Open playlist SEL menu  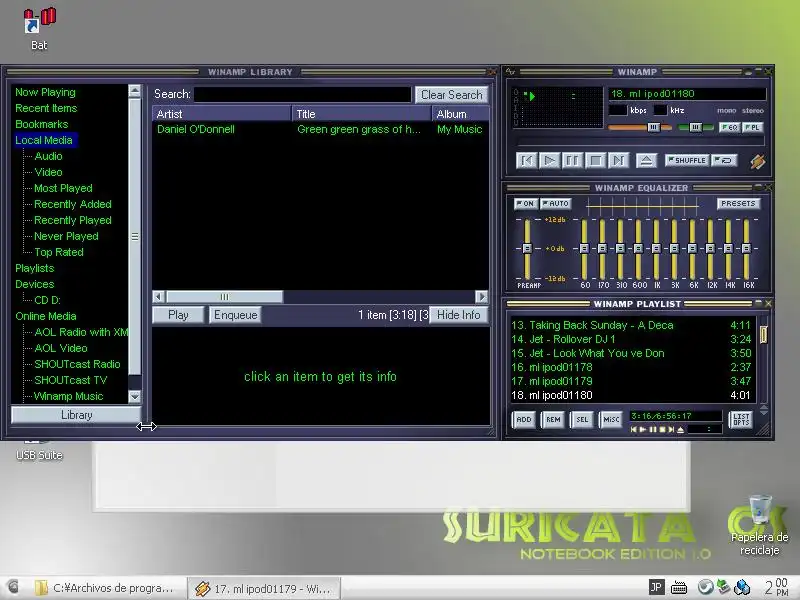[x=582, y=420]
